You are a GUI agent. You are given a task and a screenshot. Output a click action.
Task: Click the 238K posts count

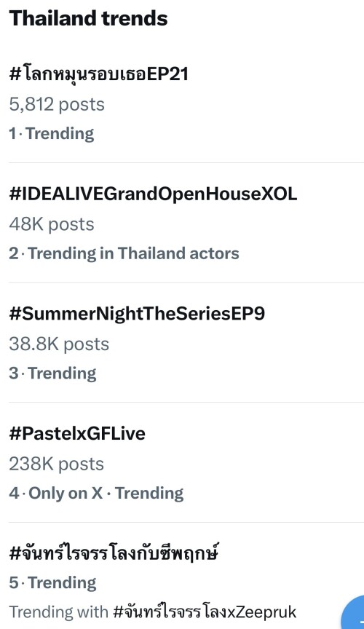point(56,464)
